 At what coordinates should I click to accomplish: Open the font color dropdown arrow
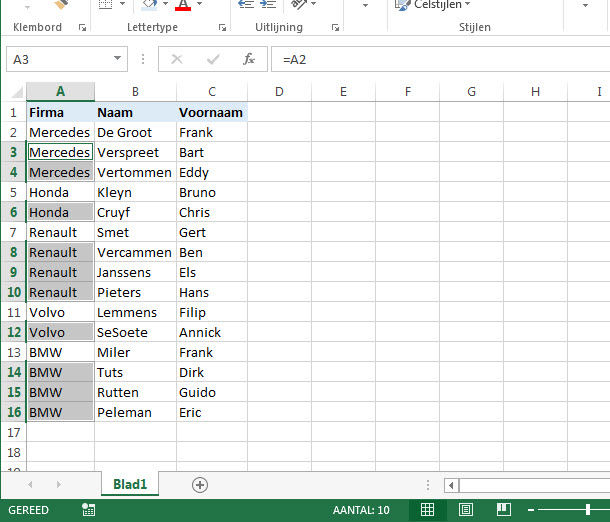coord(200,4)
